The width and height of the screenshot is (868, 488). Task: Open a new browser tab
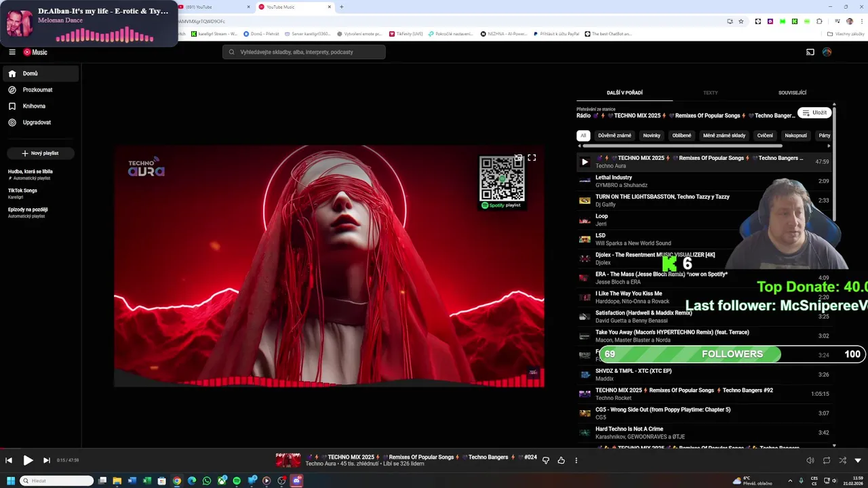pos(341,7)
